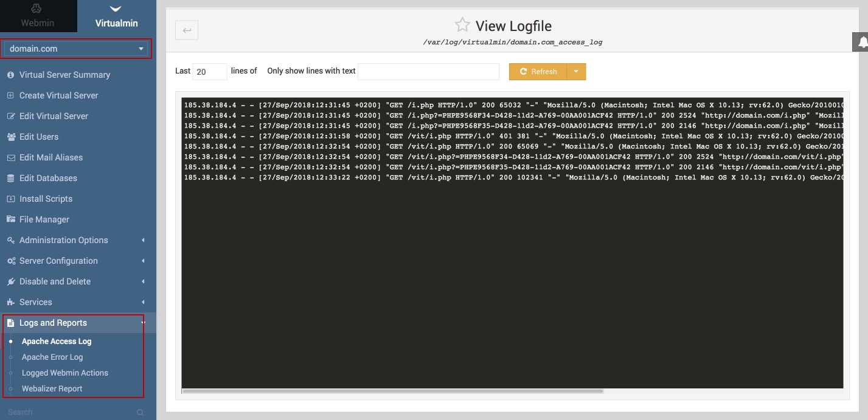
Task: Open the Refresh button dropdown arrow
Action: click(x=576, y=72)
